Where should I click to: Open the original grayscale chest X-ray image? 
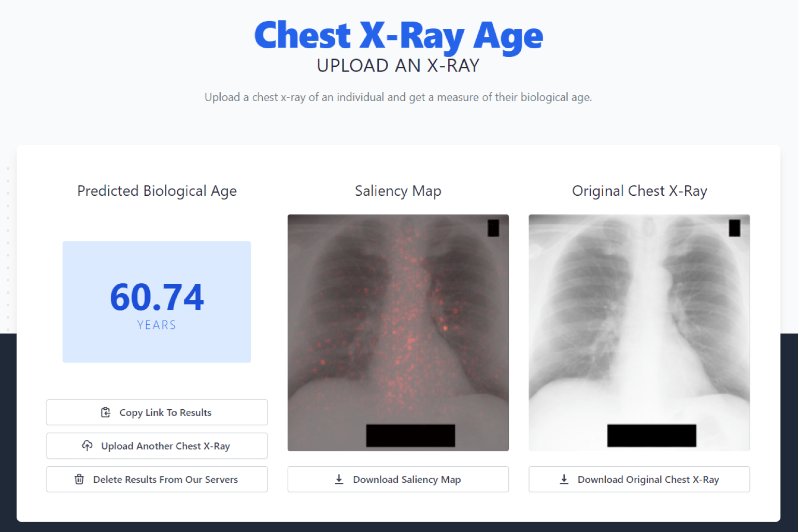coord(639,333)
